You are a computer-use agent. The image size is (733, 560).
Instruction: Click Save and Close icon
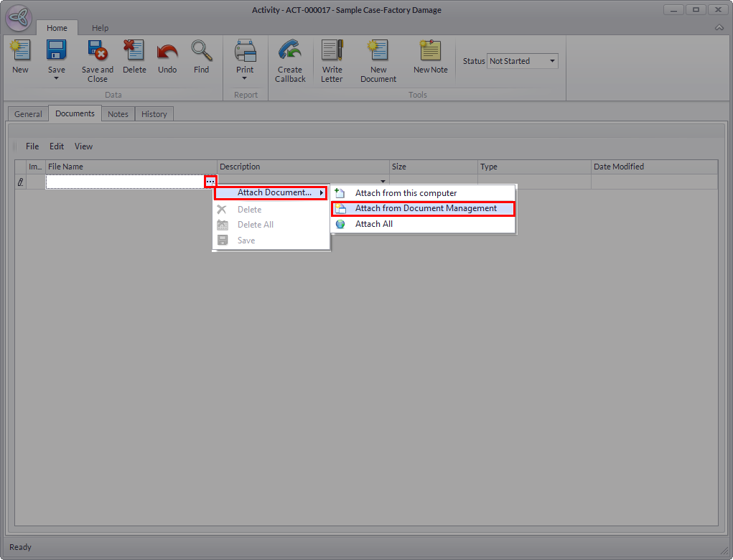(97, 51)
